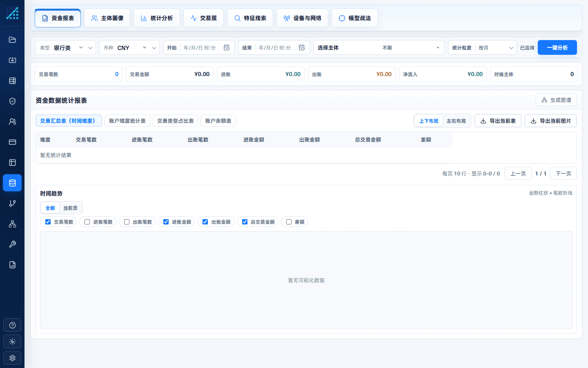Open the settings gear icon

point(12,358)
